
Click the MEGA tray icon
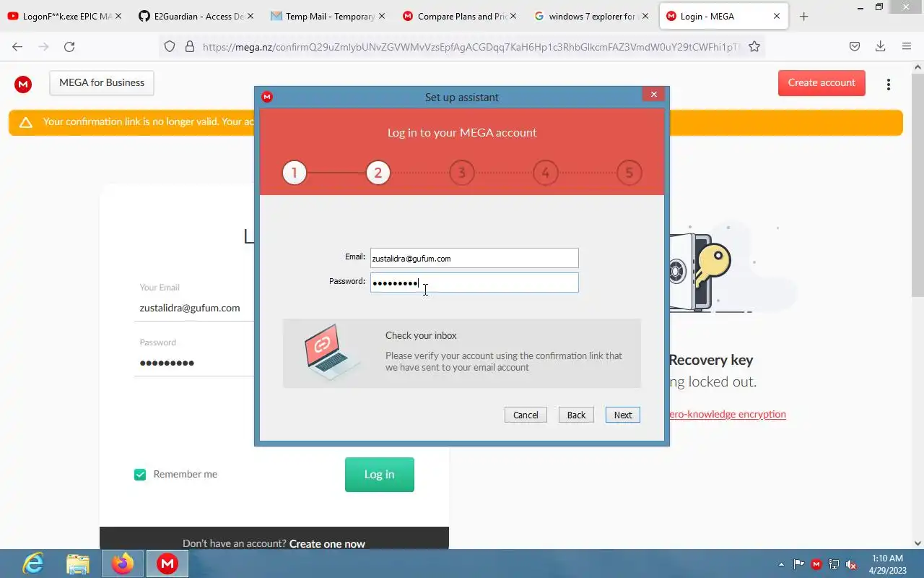816,564
